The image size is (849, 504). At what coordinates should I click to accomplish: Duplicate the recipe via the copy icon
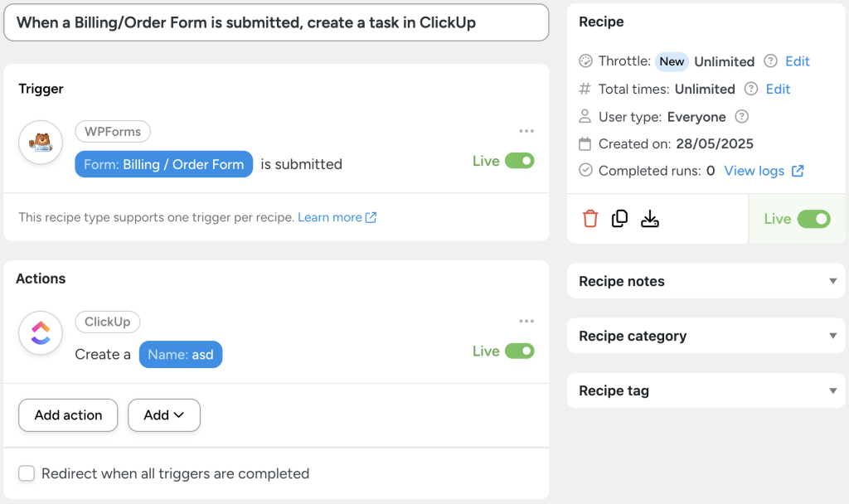point(619,218)
